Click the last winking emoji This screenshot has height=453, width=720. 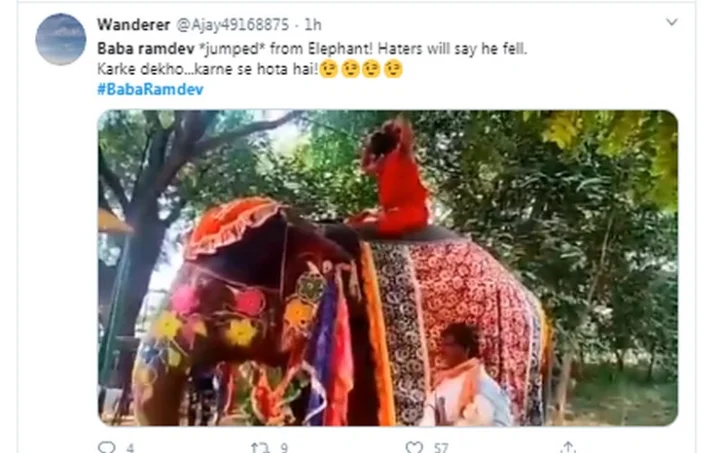(x=393, y=69)
